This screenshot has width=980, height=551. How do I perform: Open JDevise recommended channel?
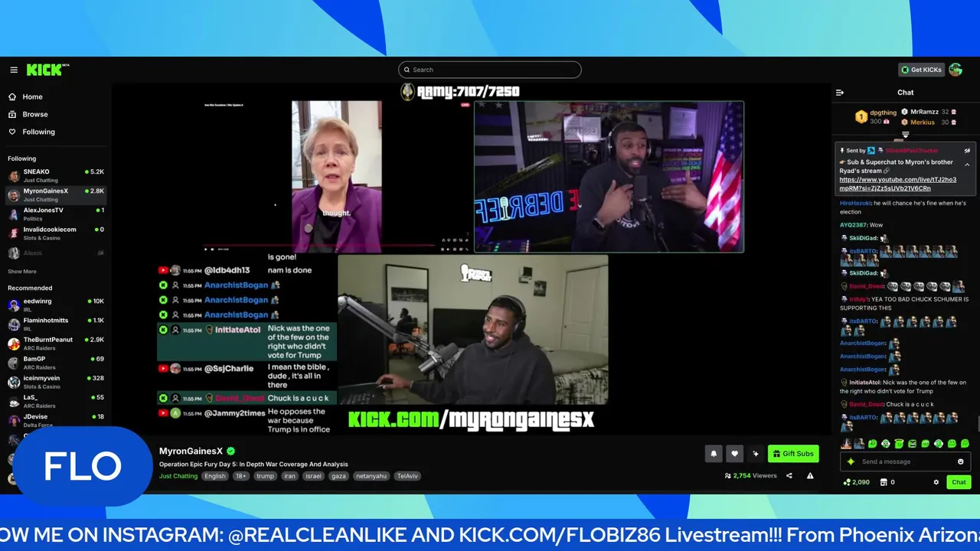tap(56, 421)
